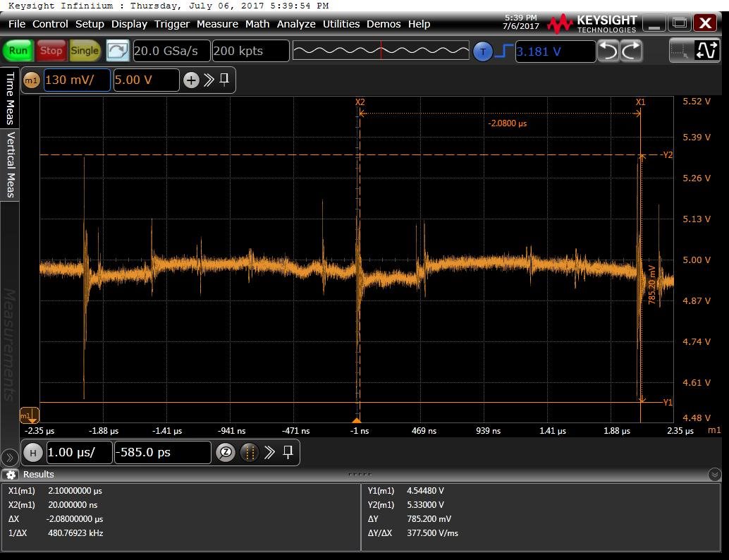This screenshot has width=729, height=560.
Task: Open the Time Meas side tab
Action: click(x=10, y=97)
